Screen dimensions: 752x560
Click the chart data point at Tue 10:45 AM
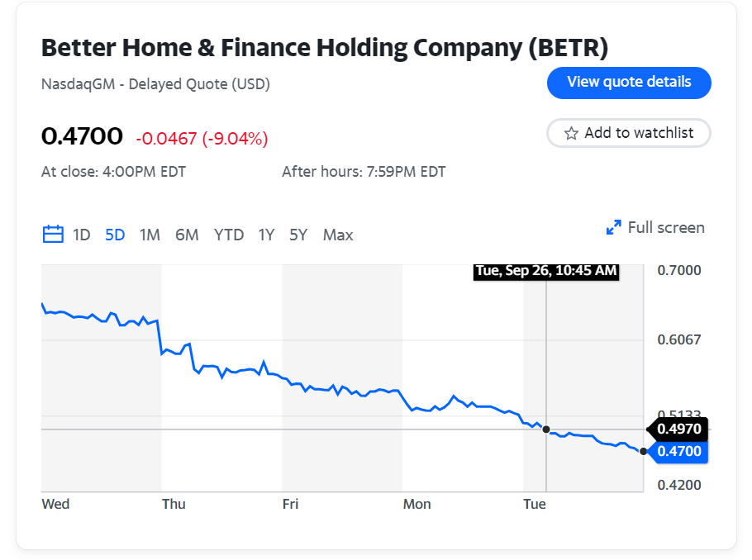point(546,429)
